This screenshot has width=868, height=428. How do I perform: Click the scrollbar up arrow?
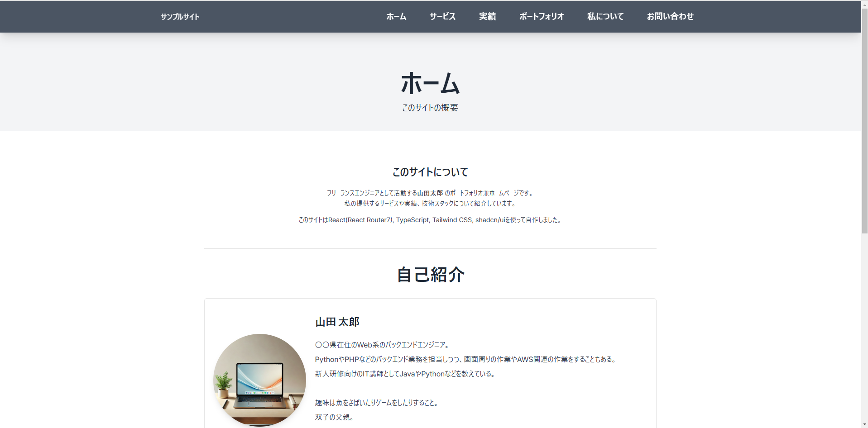[864, 4]
